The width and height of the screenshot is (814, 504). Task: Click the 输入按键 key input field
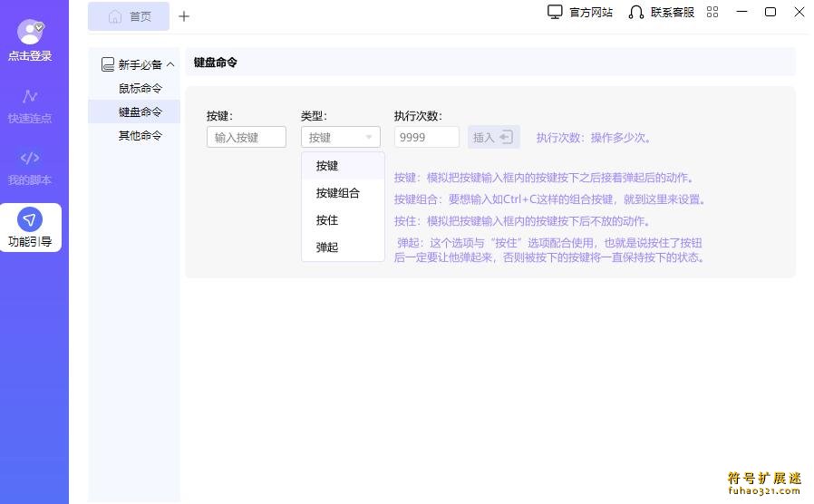click(x=247, y=137)
